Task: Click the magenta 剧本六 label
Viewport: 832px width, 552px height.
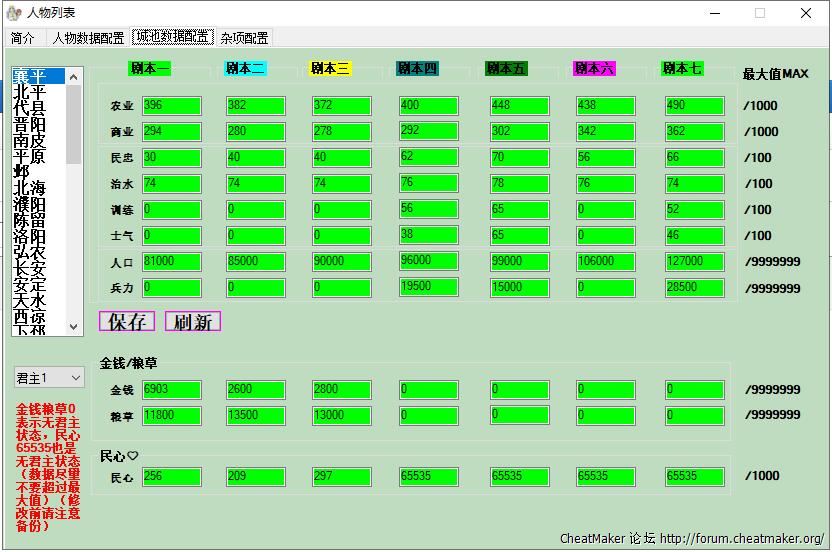Action: coord(594,68)
